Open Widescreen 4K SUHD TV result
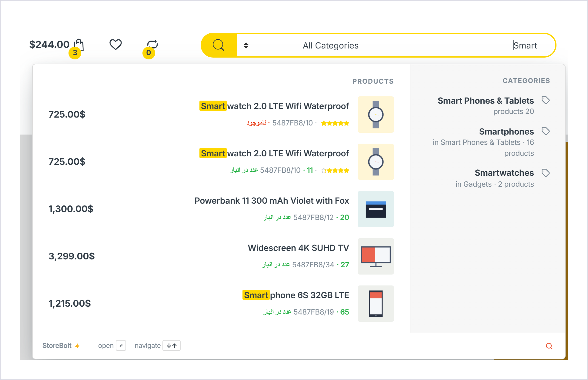This screenshot has height=380, width=588. click(x=221, y=256)
